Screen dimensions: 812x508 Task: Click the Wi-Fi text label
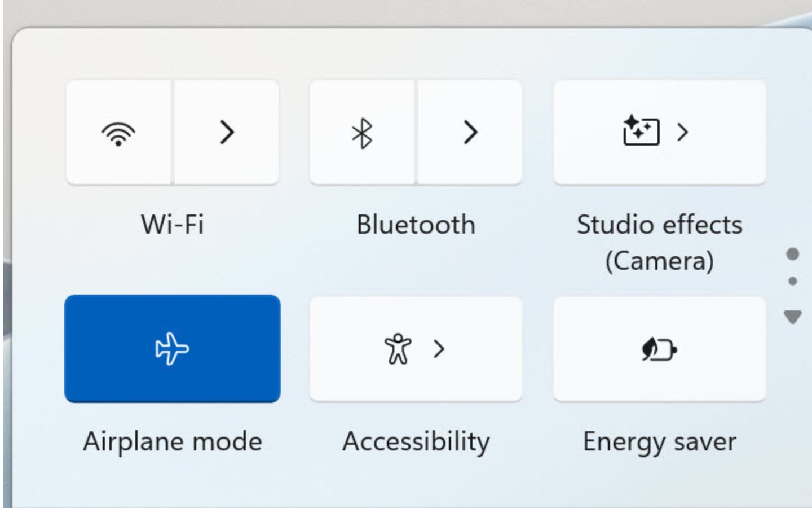(x=173, y=225)
